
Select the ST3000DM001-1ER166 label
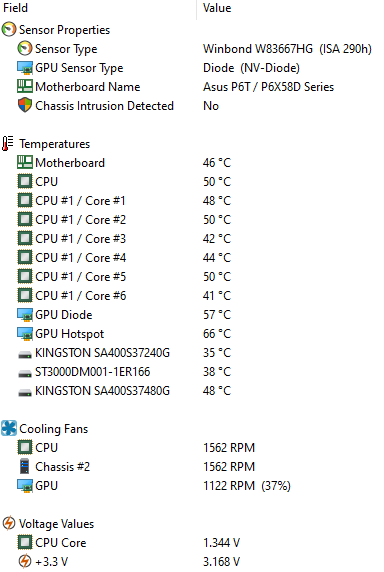(93, 372)
